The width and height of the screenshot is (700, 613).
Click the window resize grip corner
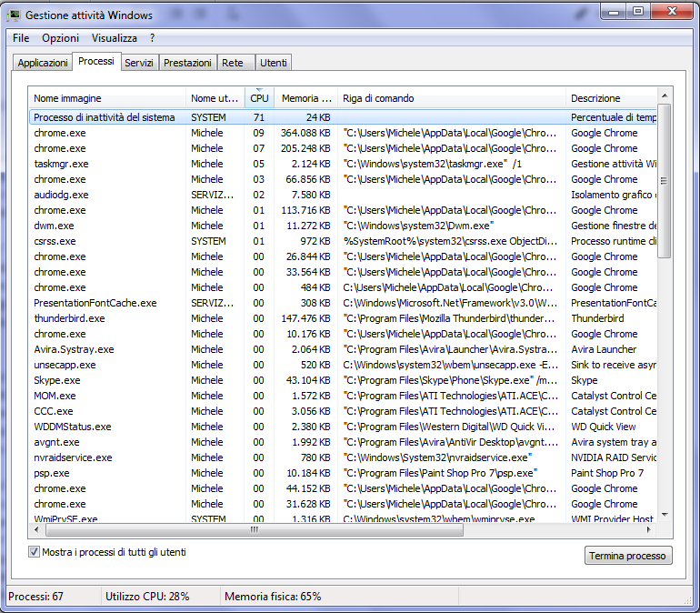(688, 601)
